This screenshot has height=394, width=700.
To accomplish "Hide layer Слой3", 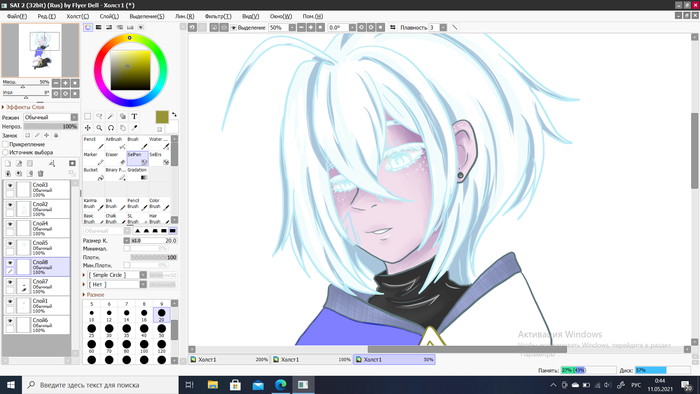I will coord(10,186).
